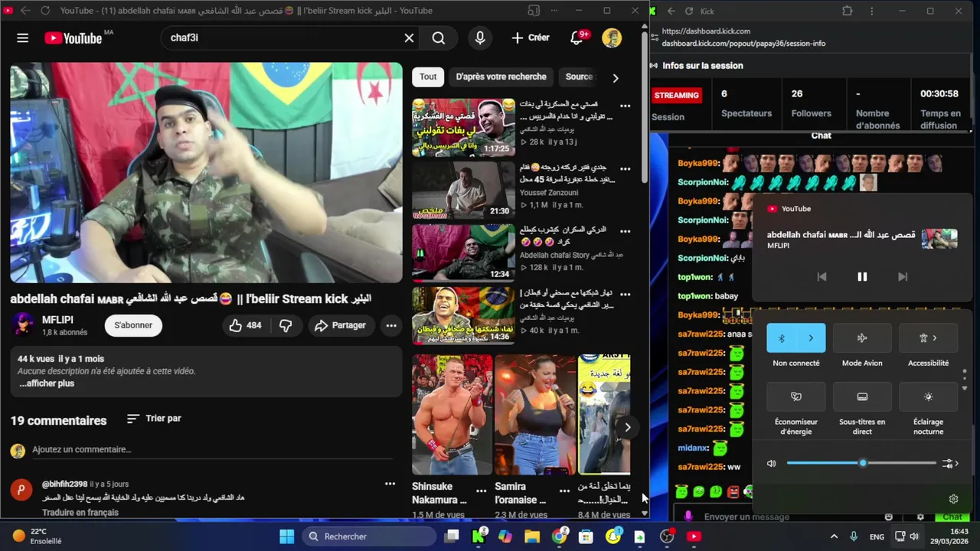
Task: Play the main abdellah chafai video
Action: pos(206,173)
